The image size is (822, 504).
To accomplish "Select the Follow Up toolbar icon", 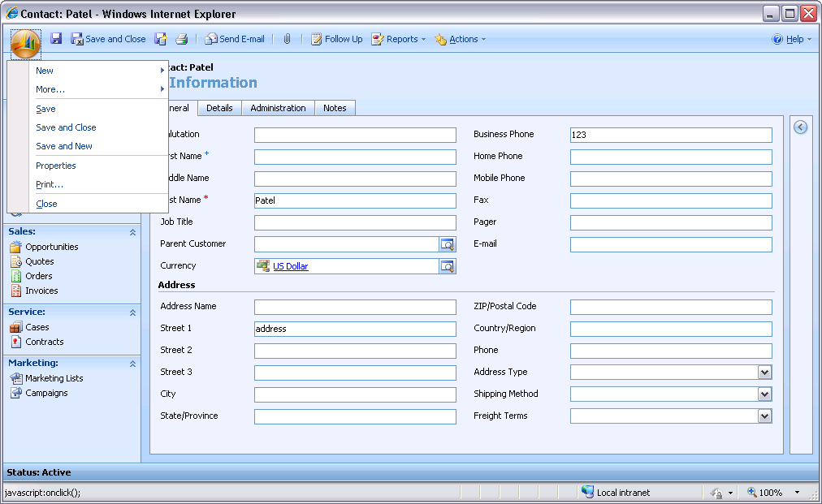I will click(335, 38).
